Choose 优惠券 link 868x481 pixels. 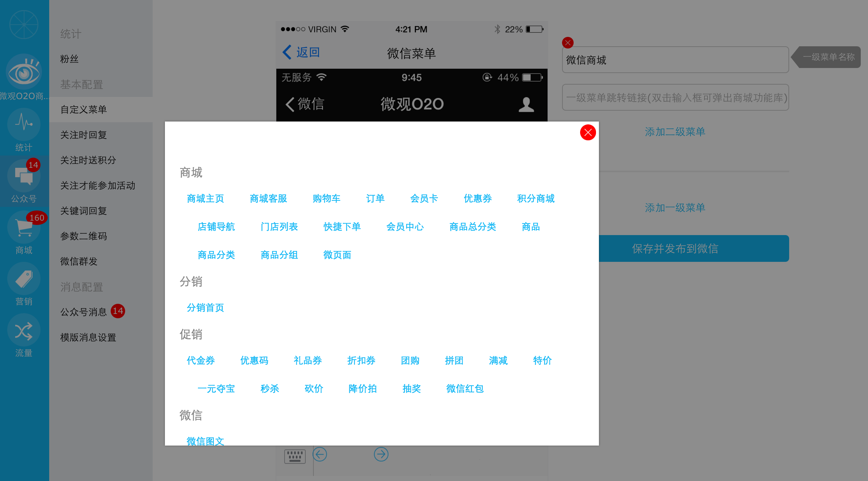tap(478, 199)
